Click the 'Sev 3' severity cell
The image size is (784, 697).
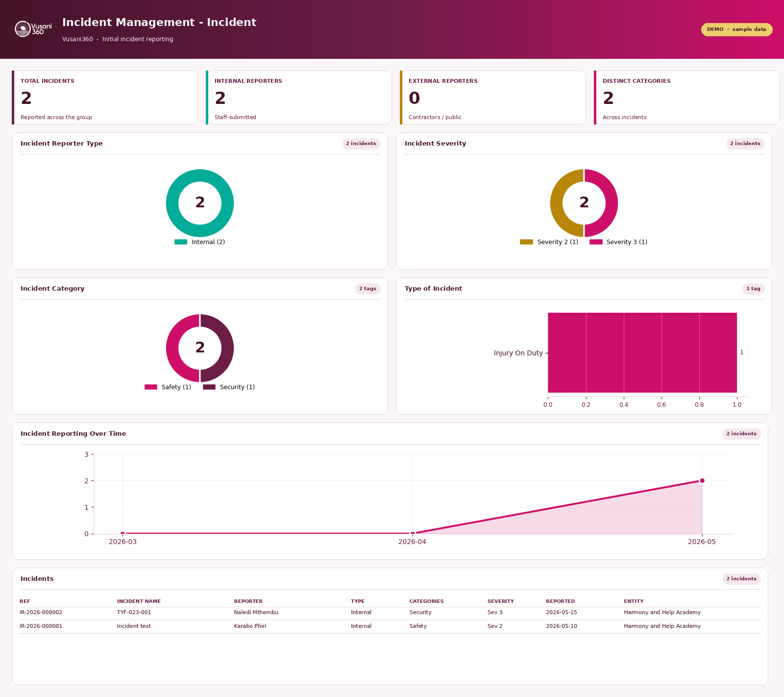click(x=495, y=612)
